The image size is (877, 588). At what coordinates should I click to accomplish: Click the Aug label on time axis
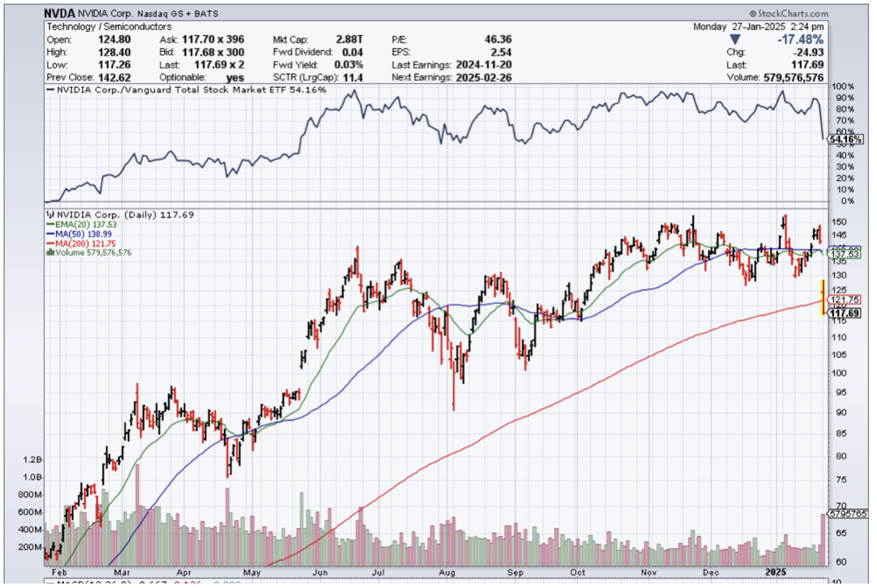click(447, 572)
